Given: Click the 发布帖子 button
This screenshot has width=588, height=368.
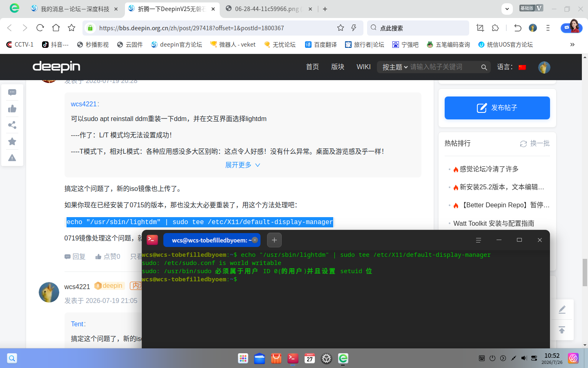Looking at the screenshot, I should click(x=497, y=108).
